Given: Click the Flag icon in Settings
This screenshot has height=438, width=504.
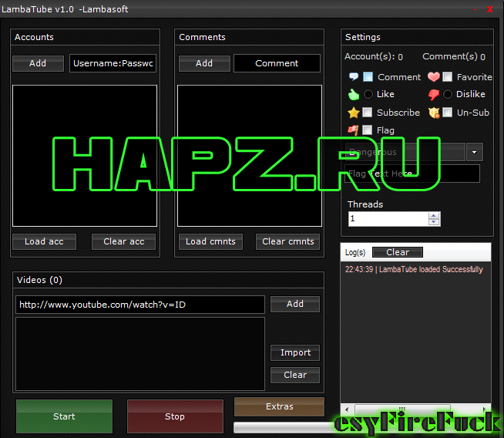Looking at the screenshot, I should coord(354,130).
